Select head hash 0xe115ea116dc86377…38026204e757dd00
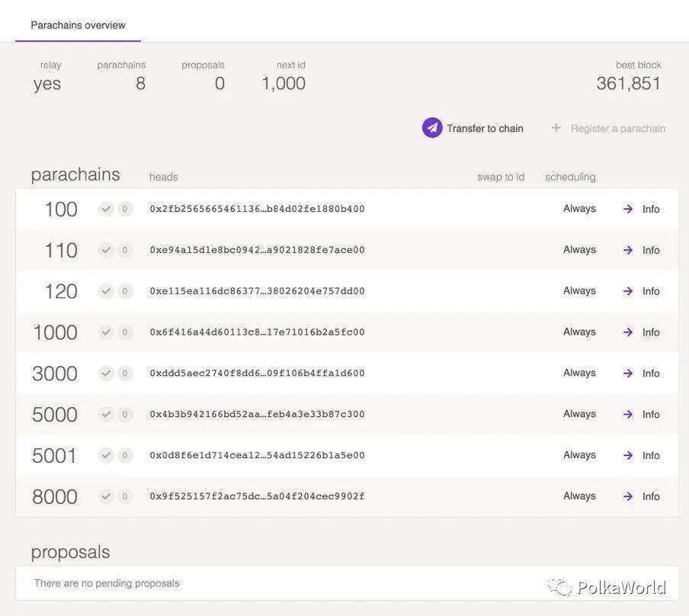 tap(257, 291)
